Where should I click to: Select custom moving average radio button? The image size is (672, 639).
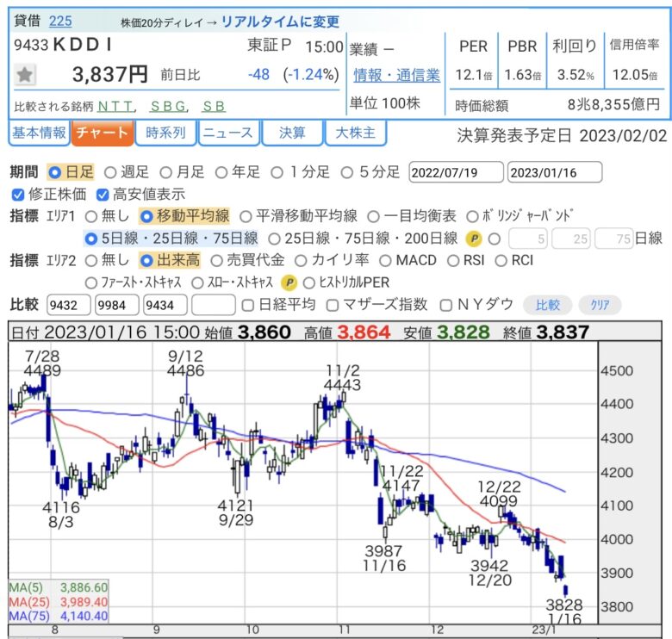click(495, 239)
